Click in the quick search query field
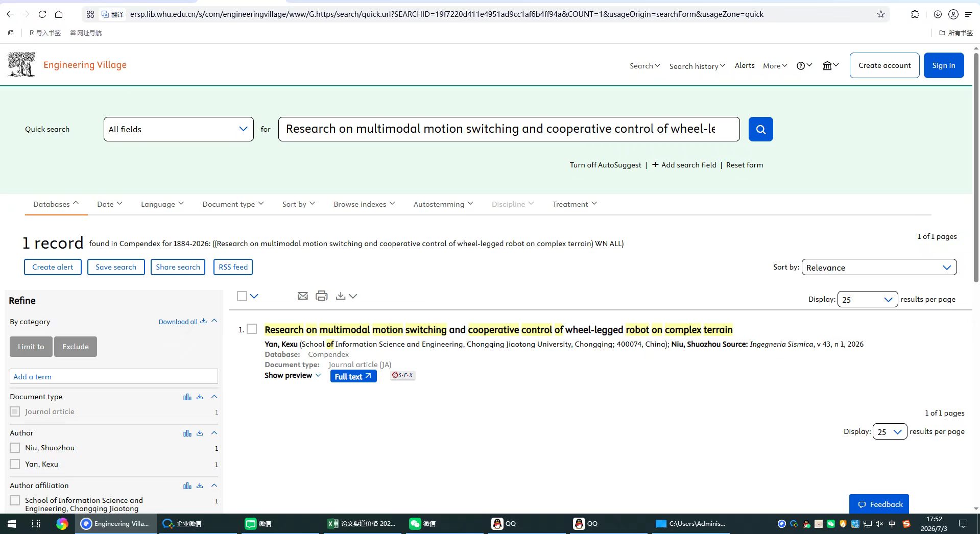 (x=509, y=129)
